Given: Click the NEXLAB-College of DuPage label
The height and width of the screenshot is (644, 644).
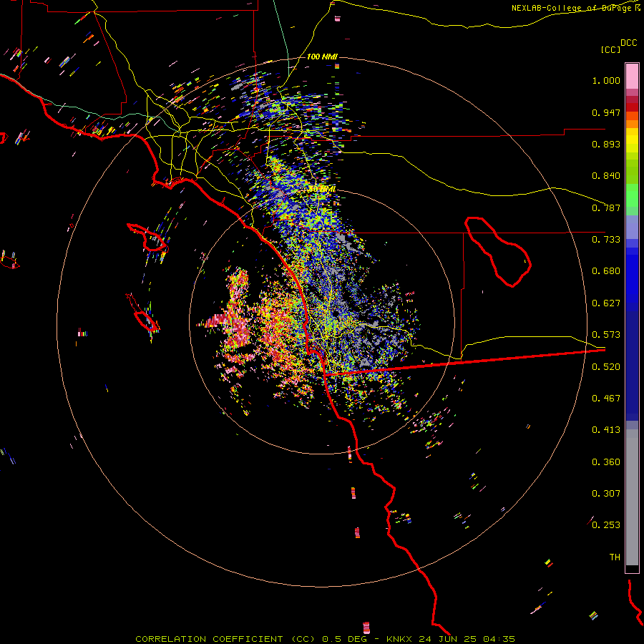Looking at the screenshot, I should coord(572,8).
